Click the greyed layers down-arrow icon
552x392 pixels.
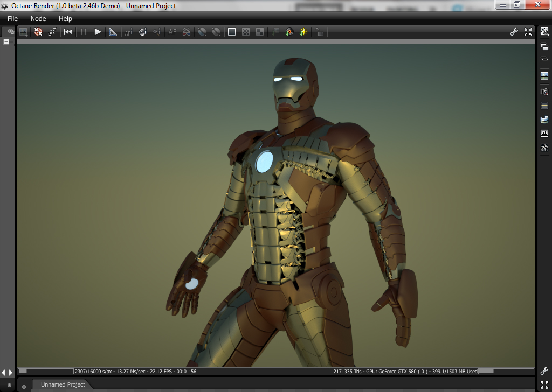tap(275, 32)
